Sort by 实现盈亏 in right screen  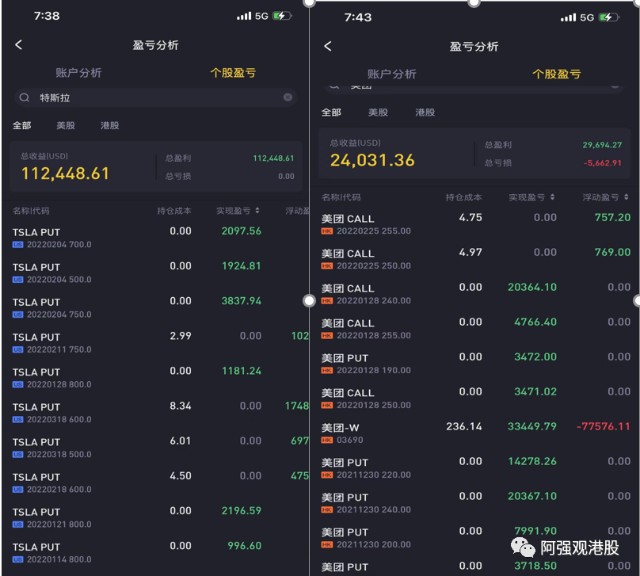tap(531, 197)
